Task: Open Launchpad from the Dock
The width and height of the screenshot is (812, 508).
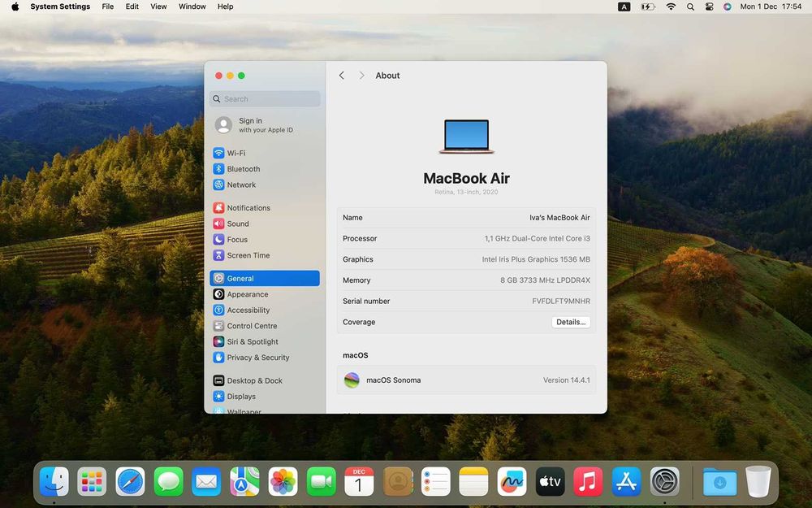Action: (93, 481)
